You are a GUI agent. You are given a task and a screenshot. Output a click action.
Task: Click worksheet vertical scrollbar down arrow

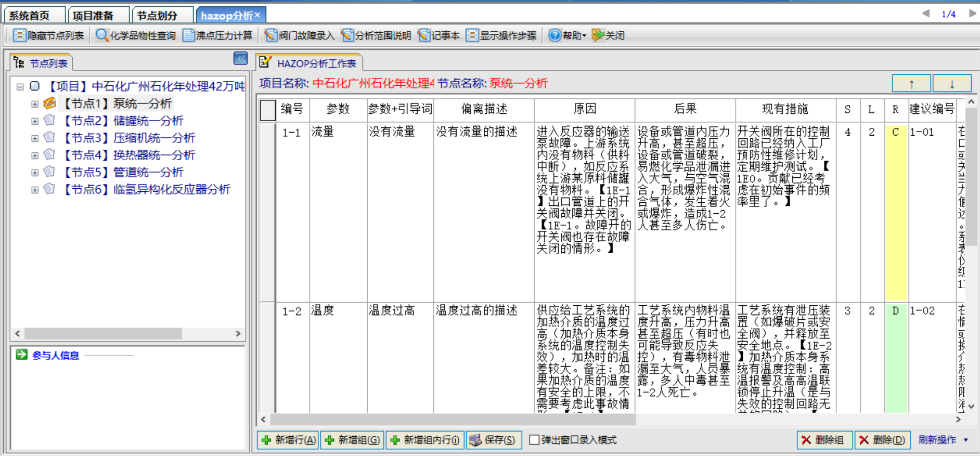971,406
